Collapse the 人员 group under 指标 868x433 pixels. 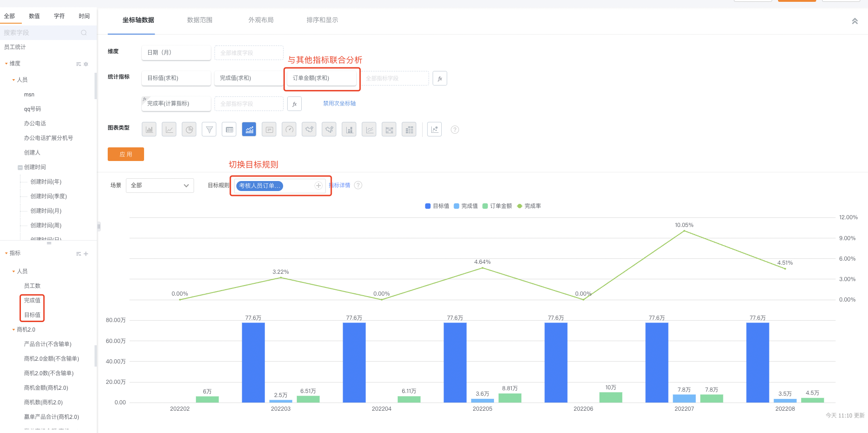tap(14, 272)
